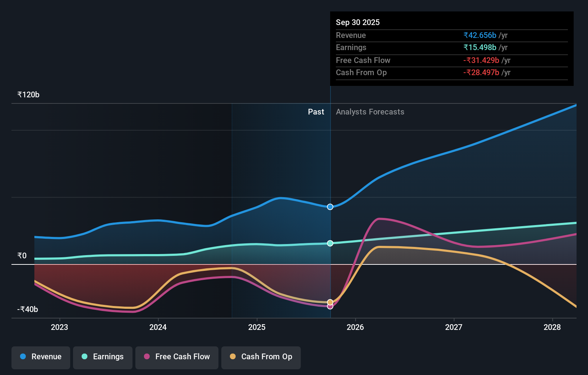This screenshot has height=375, width=588.
Task: Click the Free Cash Flow marker near the divider
Action: tap(330, 306)
